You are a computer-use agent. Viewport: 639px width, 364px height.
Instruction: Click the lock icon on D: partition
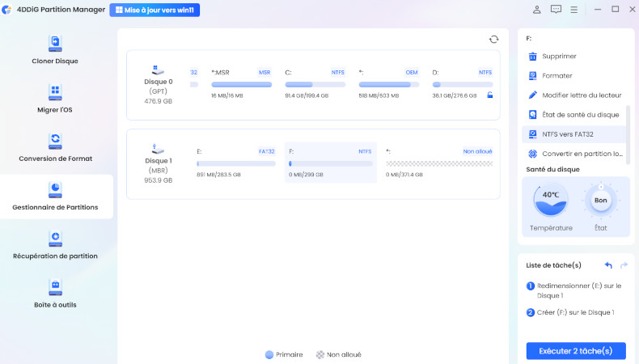pos(490,95)
